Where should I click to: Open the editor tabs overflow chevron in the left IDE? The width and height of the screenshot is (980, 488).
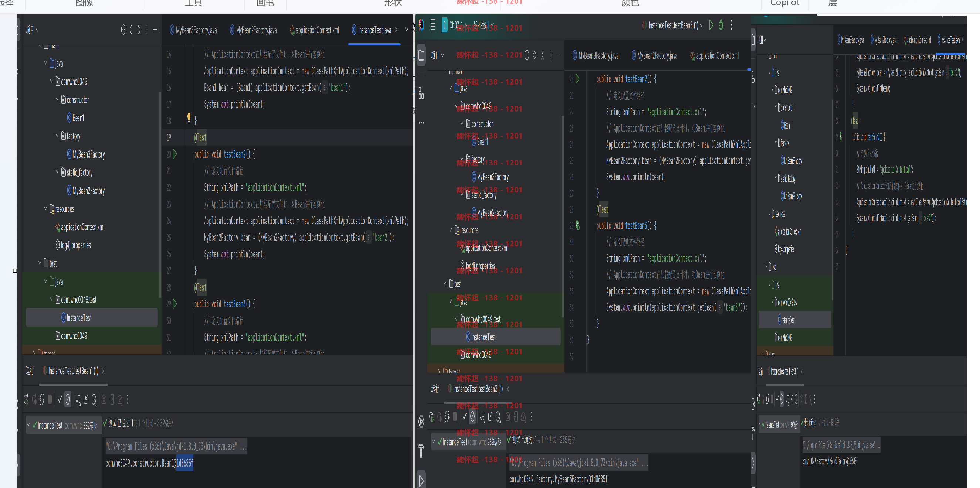point(406,30)
